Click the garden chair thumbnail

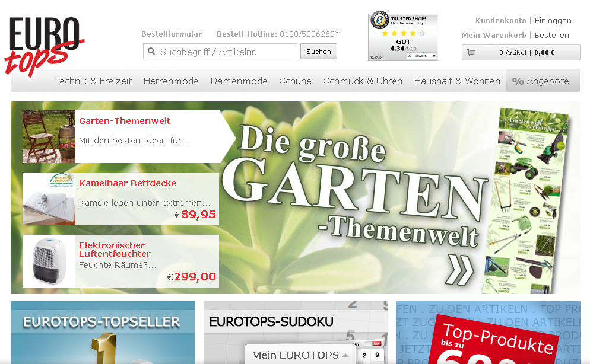[49, 137]
